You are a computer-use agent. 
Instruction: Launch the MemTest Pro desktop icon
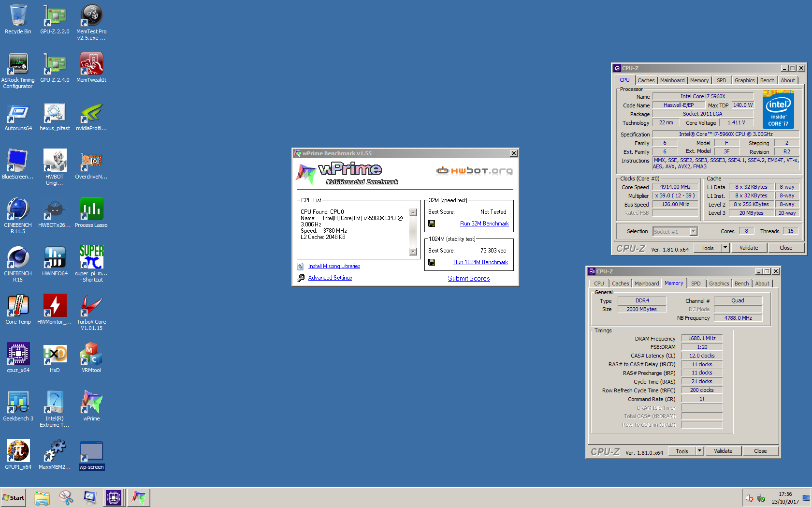coord(91,22)
